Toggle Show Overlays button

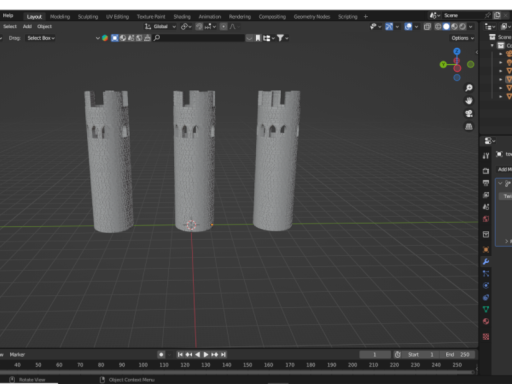[408, 27]
